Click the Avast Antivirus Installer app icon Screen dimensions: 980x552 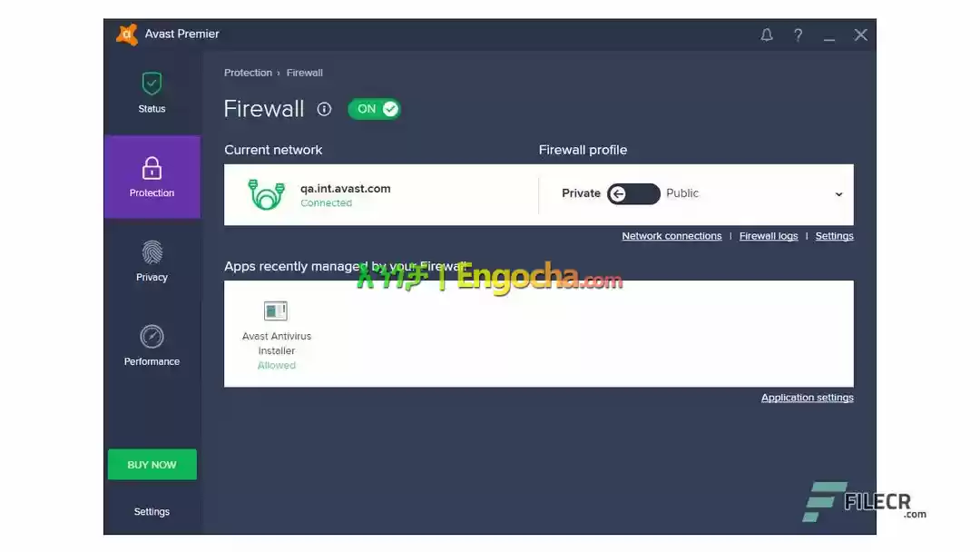(276, 310)
